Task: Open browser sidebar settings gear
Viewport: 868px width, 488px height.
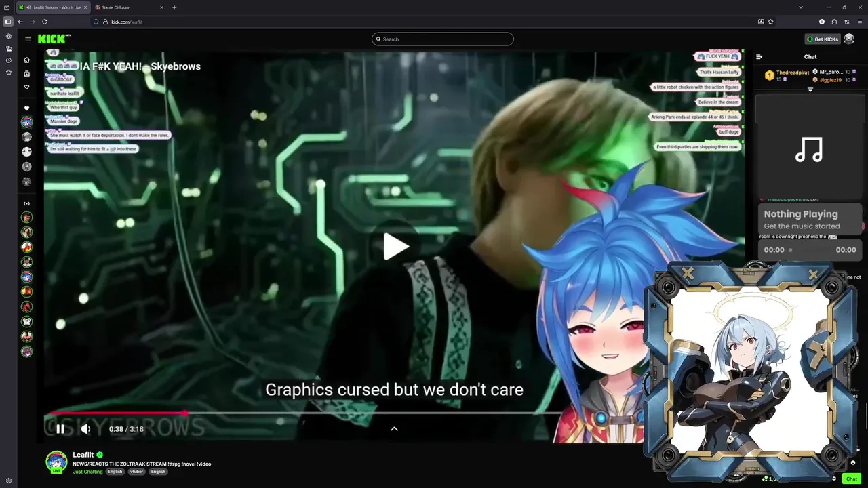Action: pos(8,481)
